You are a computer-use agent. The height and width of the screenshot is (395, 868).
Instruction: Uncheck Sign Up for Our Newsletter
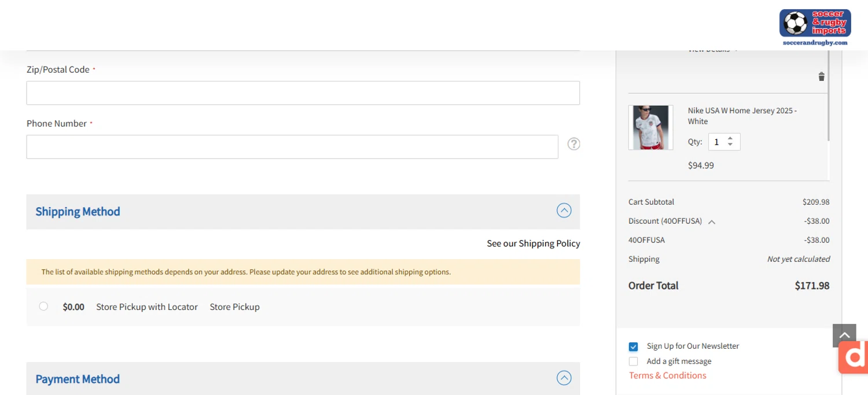pos(634,346)
